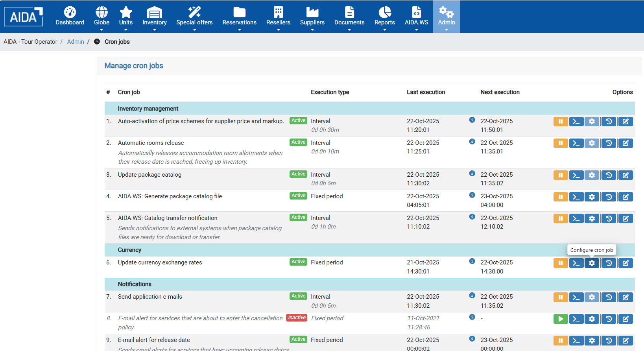Image resolution: width=644 pixels, height=351 pixels.
Task: Open the Suppliers menu
Action: coord(312,17)
